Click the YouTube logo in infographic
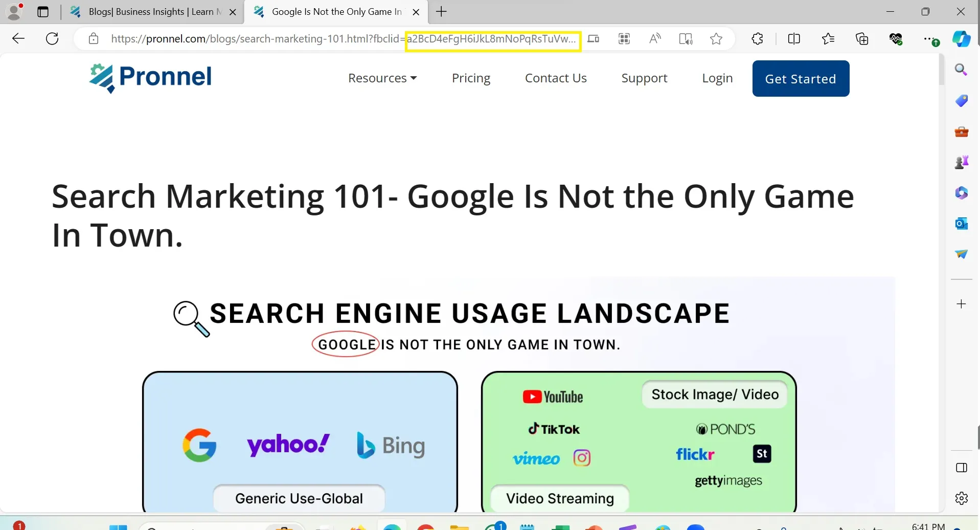This screenshot has width=980, height=530. pos(553,397)
